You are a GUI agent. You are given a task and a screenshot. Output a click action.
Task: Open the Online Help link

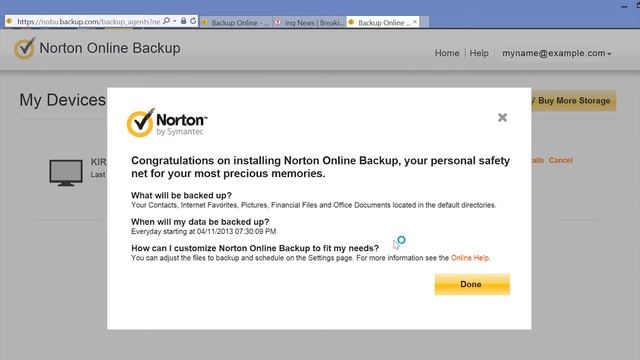pyautogui.click(x=470, y=258)
